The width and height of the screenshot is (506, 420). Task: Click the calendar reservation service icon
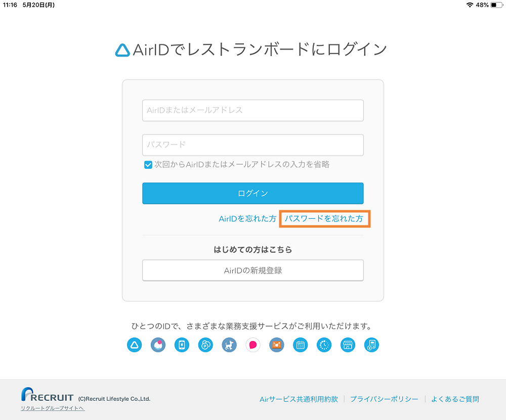point(301,345)
